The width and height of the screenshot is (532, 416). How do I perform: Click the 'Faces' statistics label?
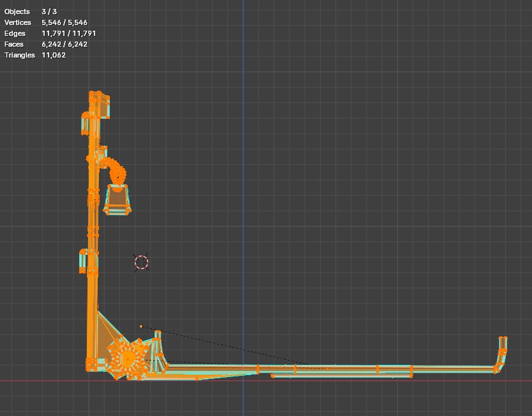(x=14, y=44)
